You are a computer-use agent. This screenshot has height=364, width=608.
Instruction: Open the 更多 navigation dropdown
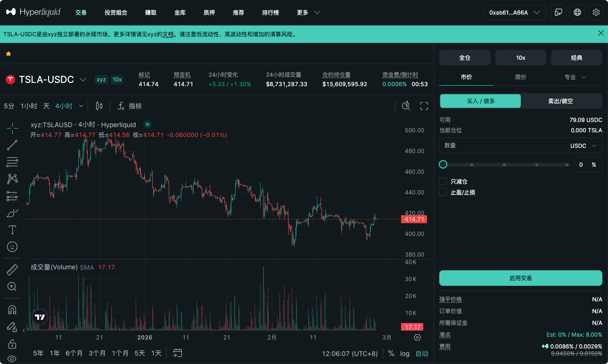pos(308,12)
